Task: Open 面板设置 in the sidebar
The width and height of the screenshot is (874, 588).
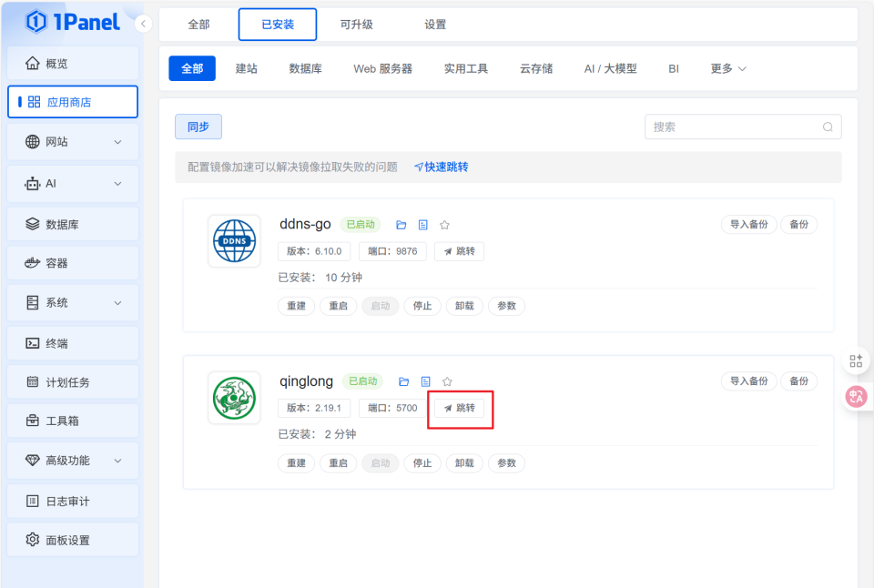Action: coord(73,540)
